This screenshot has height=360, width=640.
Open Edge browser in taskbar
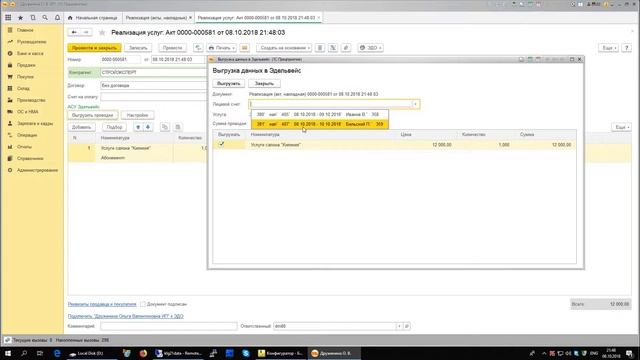[x=57, y=353]
